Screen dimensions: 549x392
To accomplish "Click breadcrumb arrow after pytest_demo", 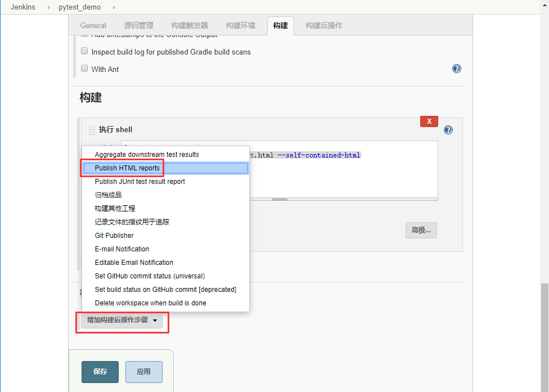I will 114,7.
